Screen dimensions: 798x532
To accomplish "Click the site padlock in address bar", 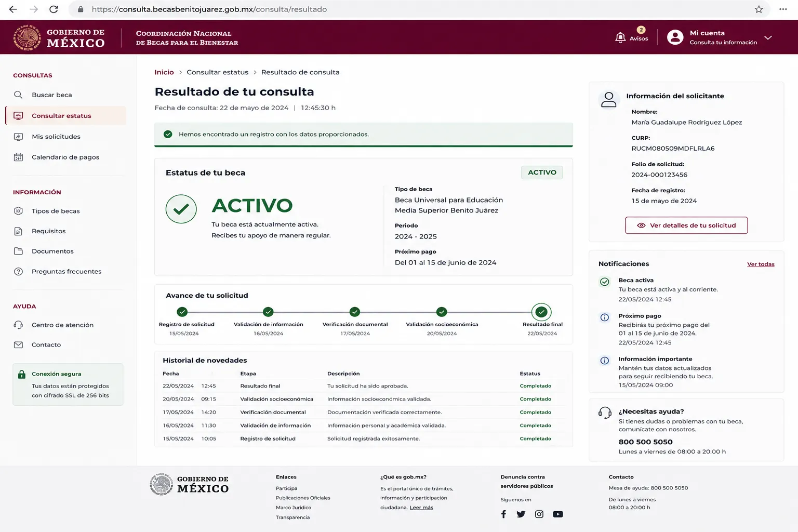I will pos(81,9).
